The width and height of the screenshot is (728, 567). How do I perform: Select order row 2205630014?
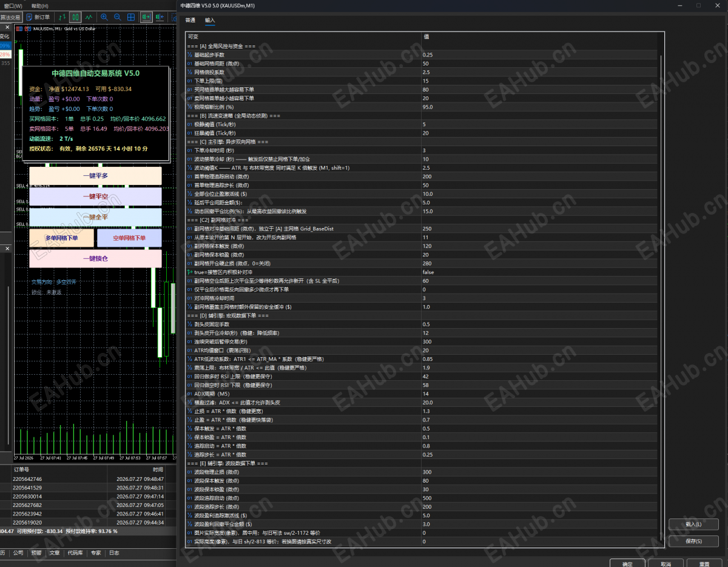(89, 496)
